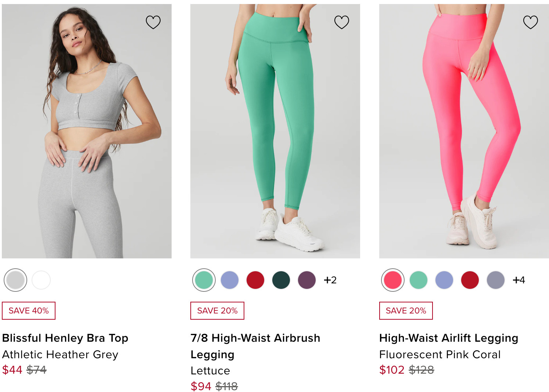Pick the grey-lavender swatch for Airlift Legging
The image size is (549, 392).
(x=496, y=280)
